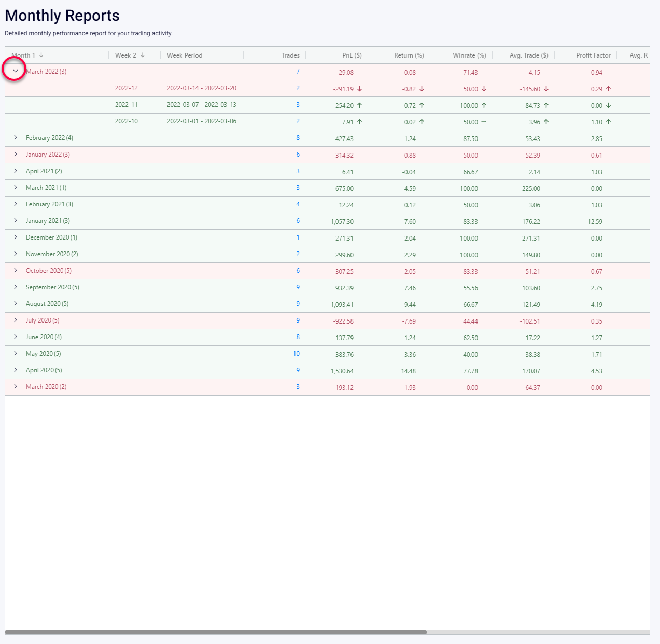Open the 2 trades link for week 2022-12
The height and width of the screenshot is (644, 660).
click(x=298, y=88)
